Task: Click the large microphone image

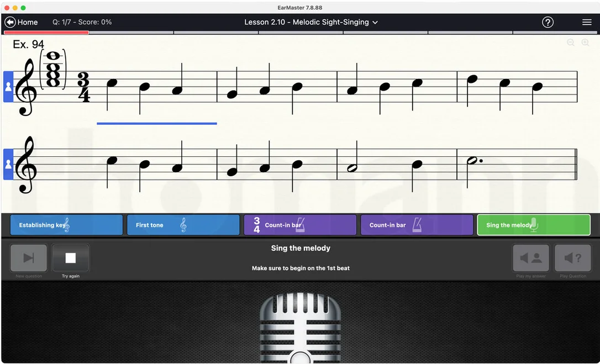Action: [x=301, y=328]
